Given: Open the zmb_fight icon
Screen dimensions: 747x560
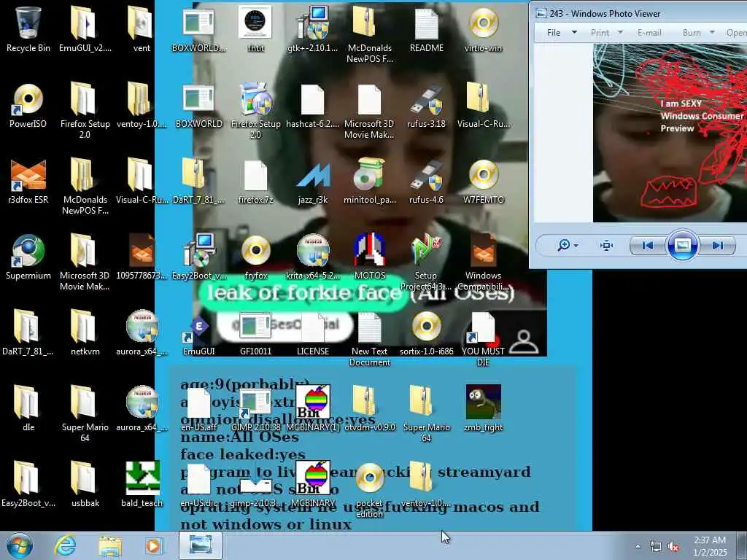Looking at the screenshot, I should pyautogui.click(x=483, y=408).
